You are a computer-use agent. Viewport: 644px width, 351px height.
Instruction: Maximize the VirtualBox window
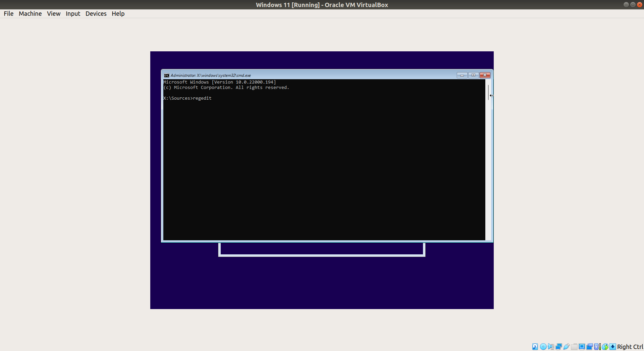click(x=633, y=5)
